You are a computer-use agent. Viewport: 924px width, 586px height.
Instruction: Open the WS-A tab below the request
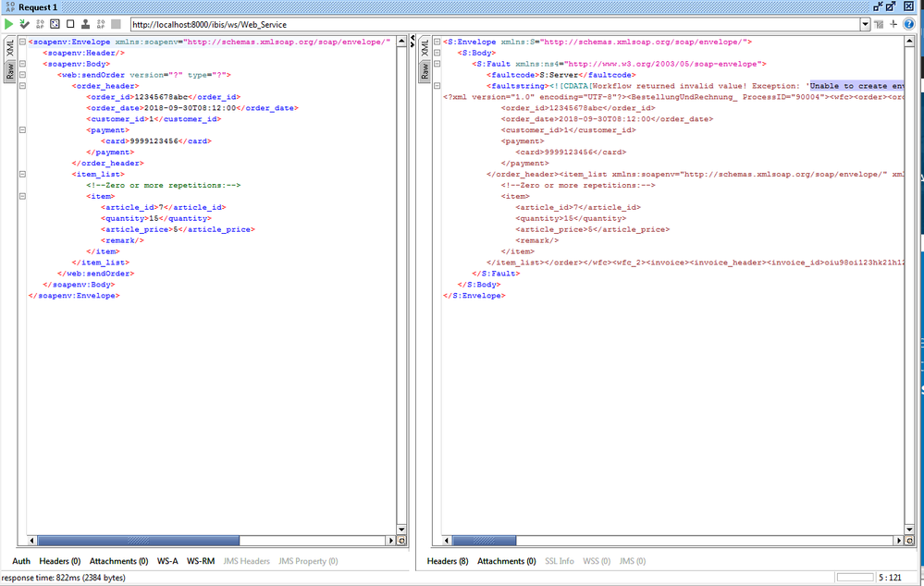[167, 561]
